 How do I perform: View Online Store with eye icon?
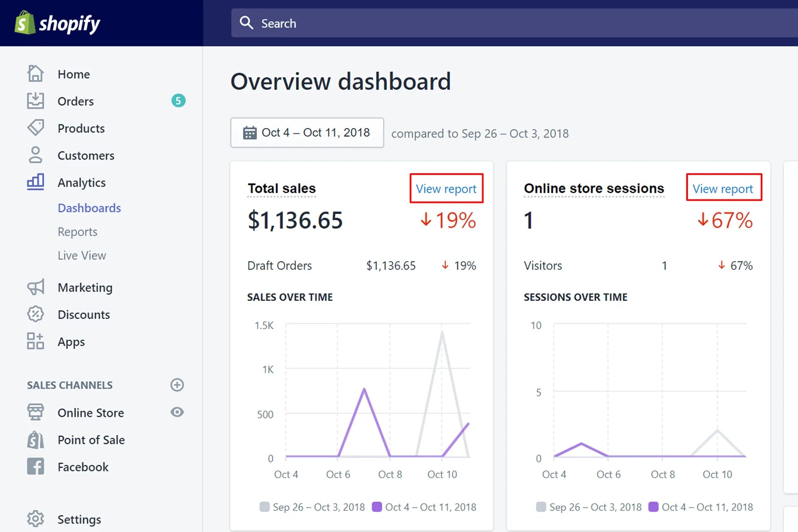tap(177, 412)
